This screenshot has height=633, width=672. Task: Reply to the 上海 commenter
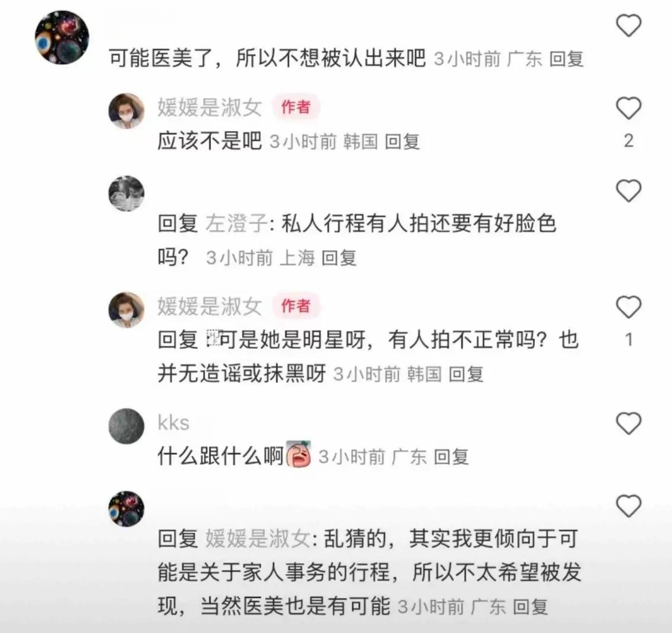[339, 257]
